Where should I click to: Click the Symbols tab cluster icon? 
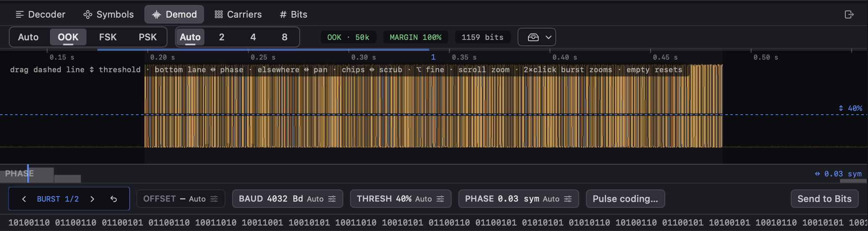point(88,15)
